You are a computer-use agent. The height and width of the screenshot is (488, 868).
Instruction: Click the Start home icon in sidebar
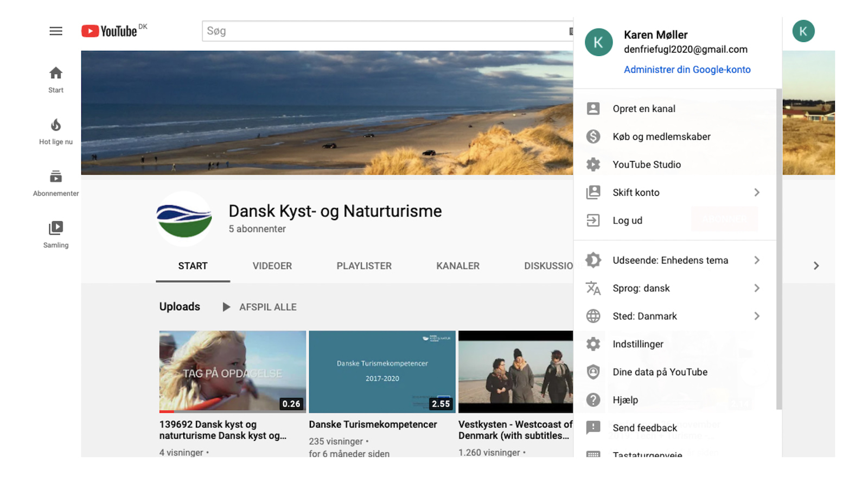[x=55, y=78]
